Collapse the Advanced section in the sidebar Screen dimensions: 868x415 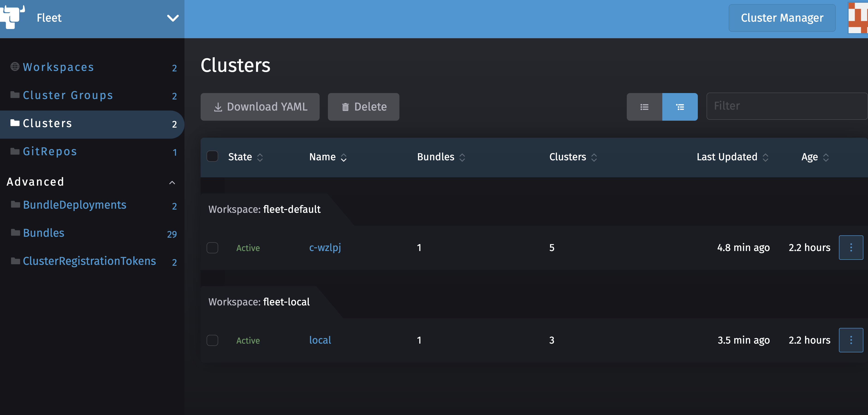[172, 182]
